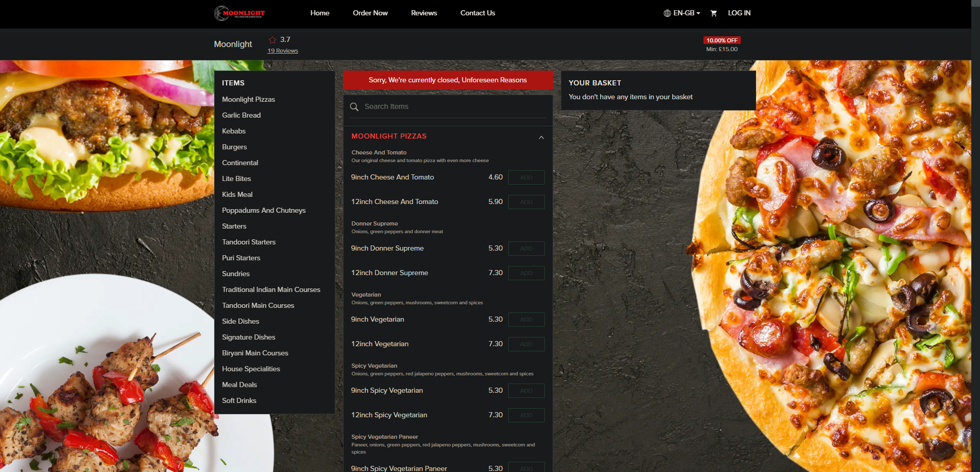Add 9inch Vegetarian pizza to basket
The height and width of the screenshot is (472, 980).
click(526, 320)
